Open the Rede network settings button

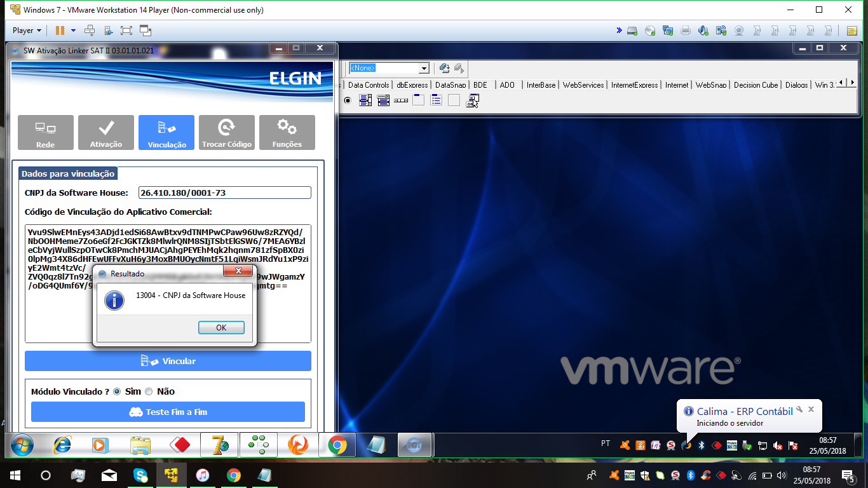coord(45,132)
